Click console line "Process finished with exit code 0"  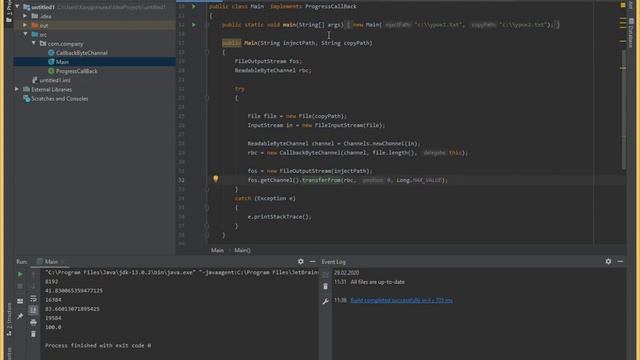(x=98, y=346)
